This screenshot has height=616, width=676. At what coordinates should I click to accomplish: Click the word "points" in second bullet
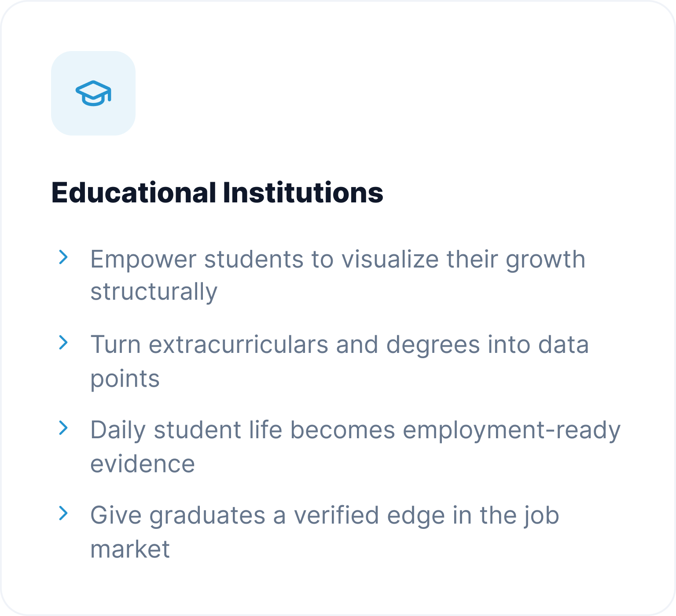[x=125, y=379]
